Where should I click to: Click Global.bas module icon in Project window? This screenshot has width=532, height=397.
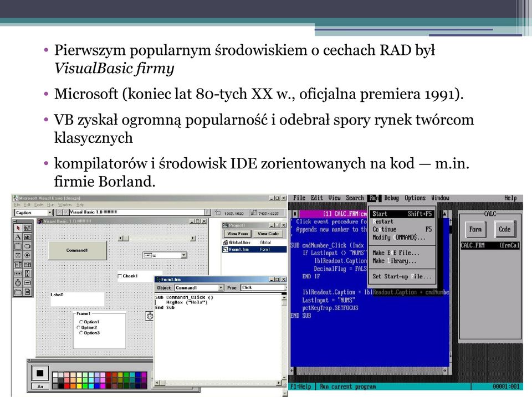coord(226,243)
